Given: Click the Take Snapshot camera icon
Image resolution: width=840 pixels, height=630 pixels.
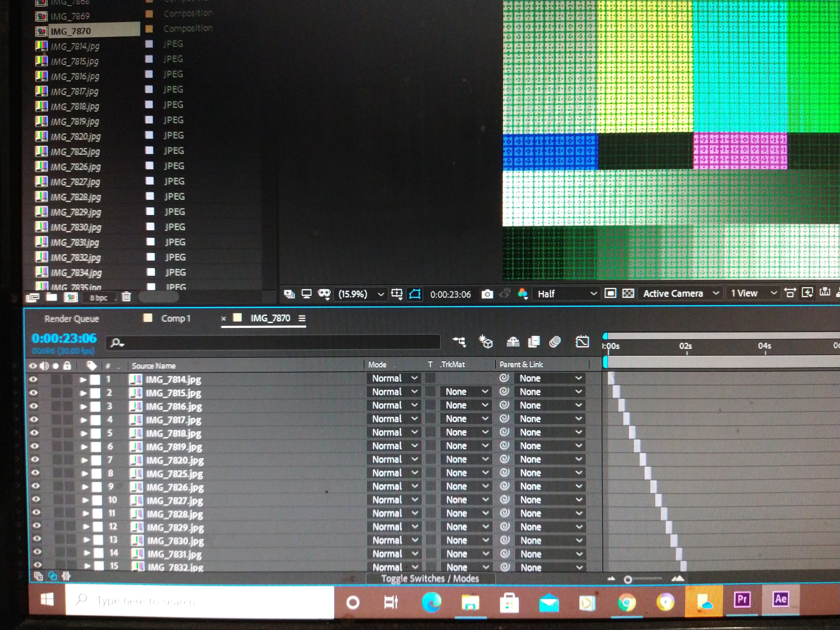Looking at the screenshot, I should (487, 294).
